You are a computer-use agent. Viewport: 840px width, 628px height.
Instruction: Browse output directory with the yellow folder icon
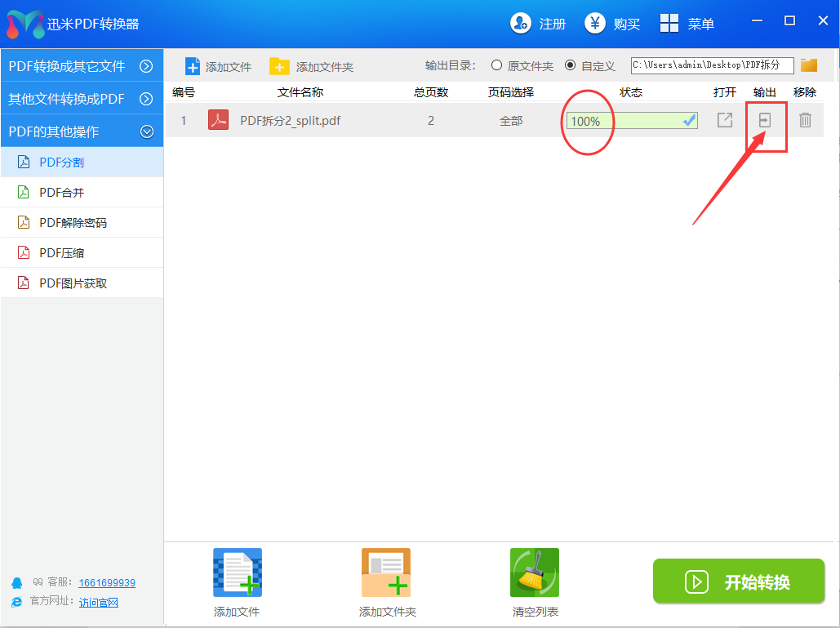click(809, 65)
